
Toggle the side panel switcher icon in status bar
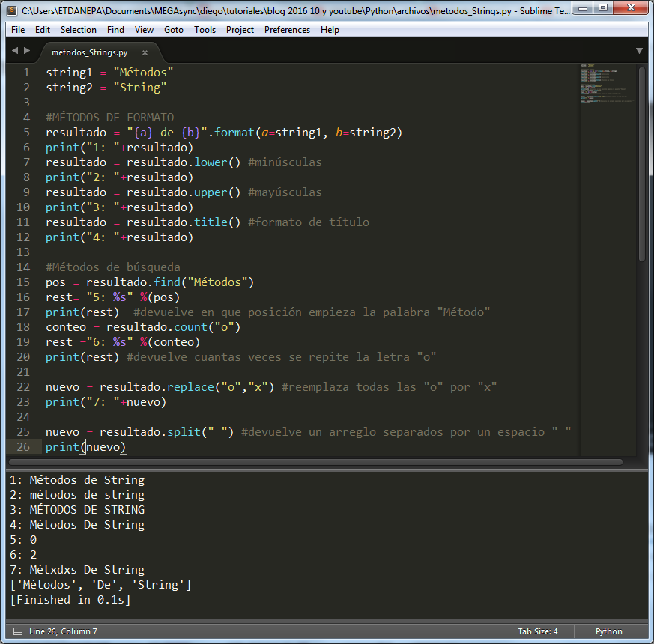coord(18,631)
